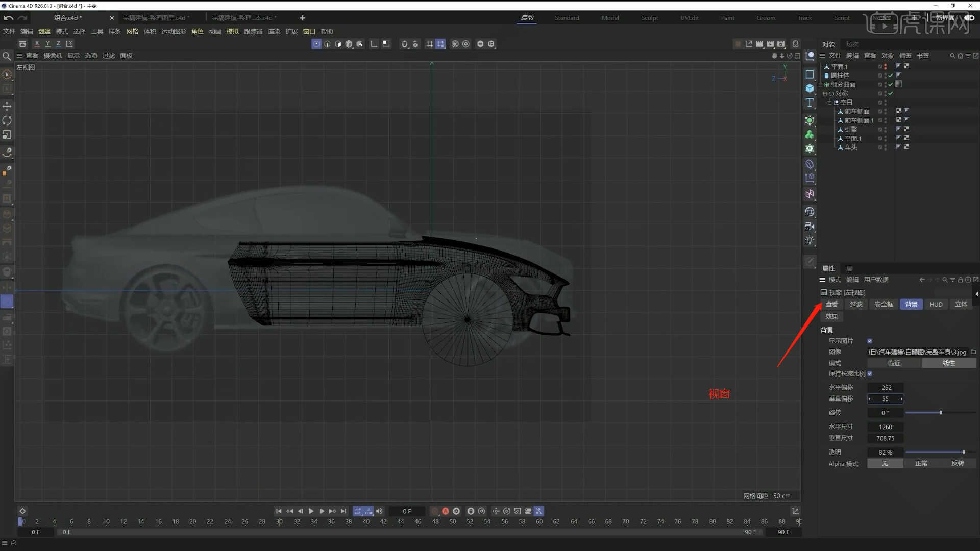Open the 模拟 menu in the menu bar
980x551 pixels.
pos(232,31)
